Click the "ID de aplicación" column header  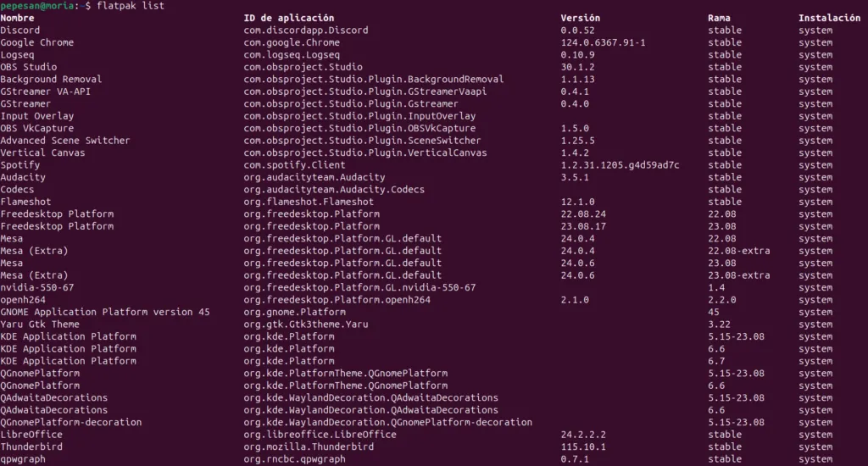288,18
